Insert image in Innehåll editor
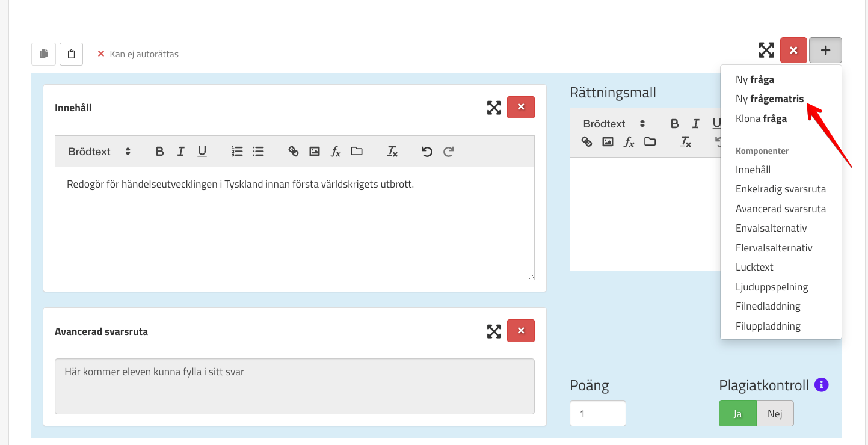Image resolution: width=868 pixels, height=445 pixels. 314,152
